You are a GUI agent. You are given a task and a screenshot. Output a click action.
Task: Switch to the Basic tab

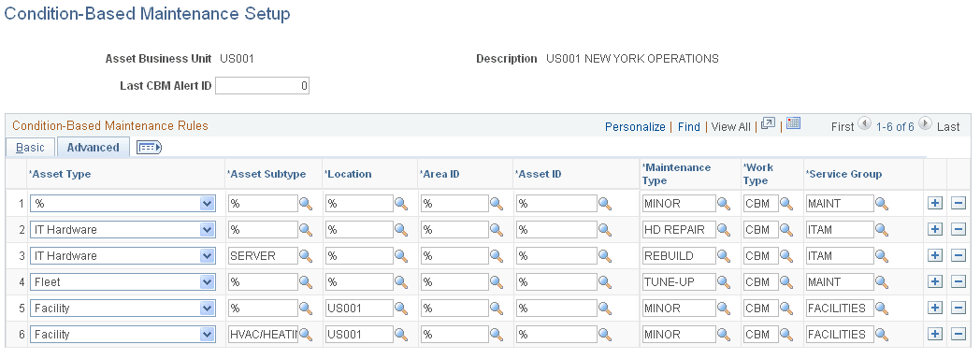pyautogui.click(x=30, y=148)
